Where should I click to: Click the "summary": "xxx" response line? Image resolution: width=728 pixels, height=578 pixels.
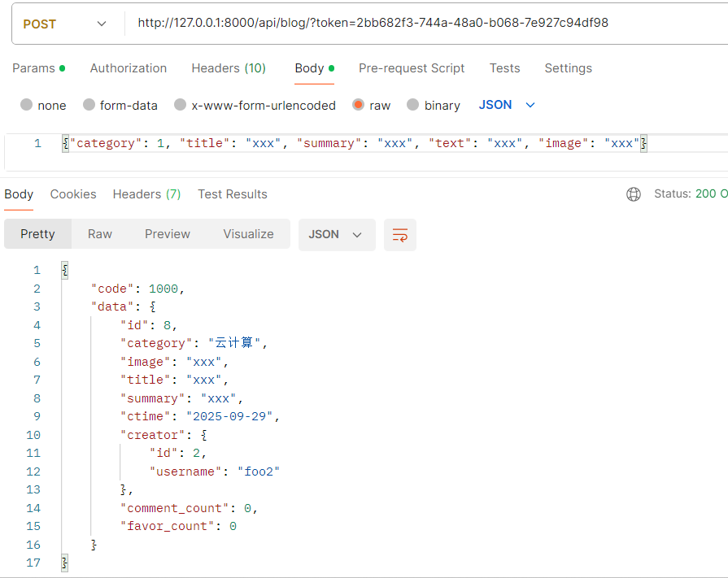(181, 398)
